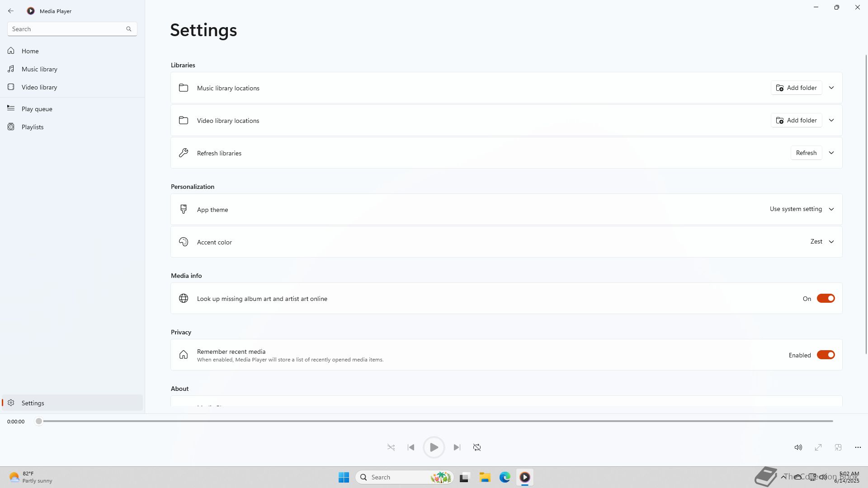This screenshot has height=488, width=868.
Task: Click the shuffle playback icon
Action: 391,447
